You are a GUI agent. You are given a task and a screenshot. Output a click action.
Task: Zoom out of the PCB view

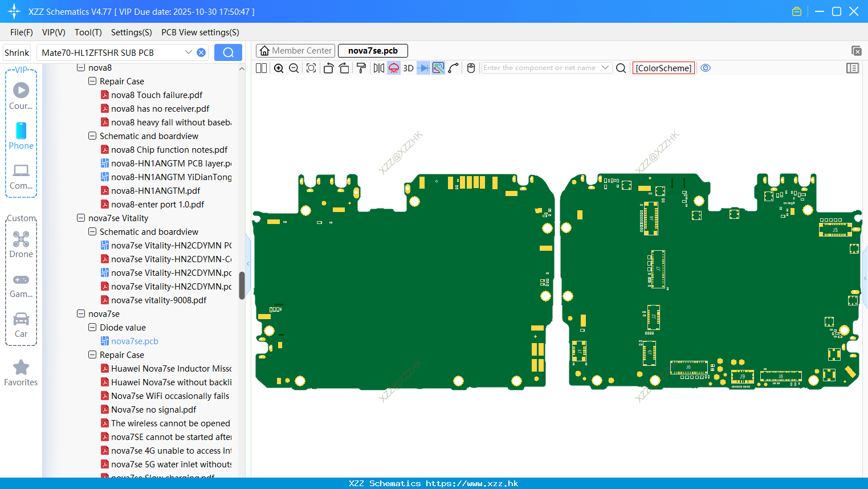point(294,68)
